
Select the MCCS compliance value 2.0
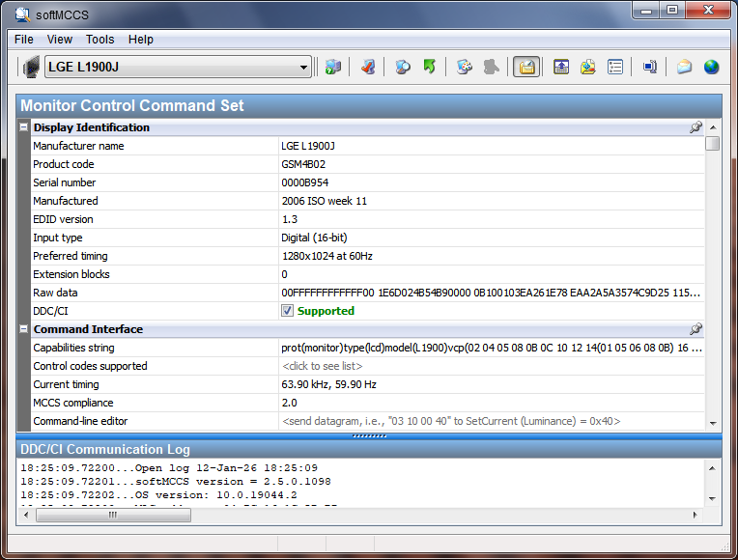click(289, 403)
